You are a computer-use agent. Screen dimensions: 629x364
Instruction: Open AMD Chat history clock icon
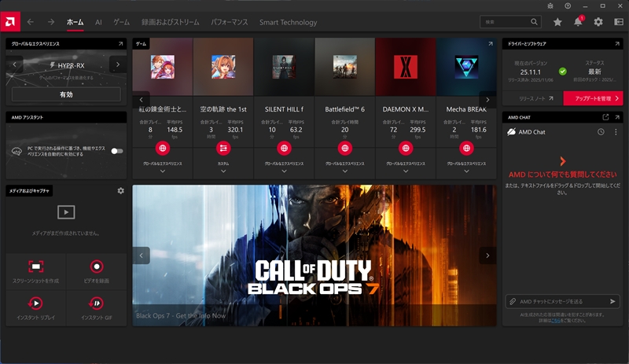point(601,132)
